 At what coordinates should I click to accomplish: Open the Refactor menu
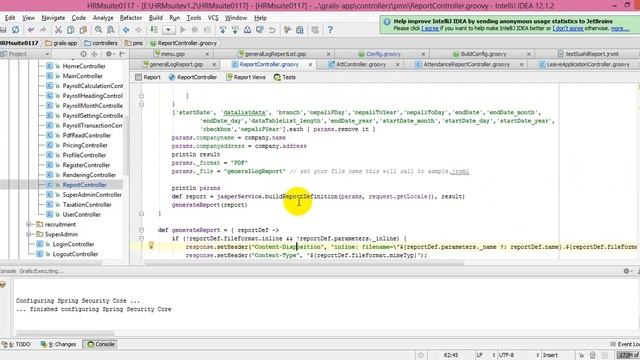pos(131,18)
